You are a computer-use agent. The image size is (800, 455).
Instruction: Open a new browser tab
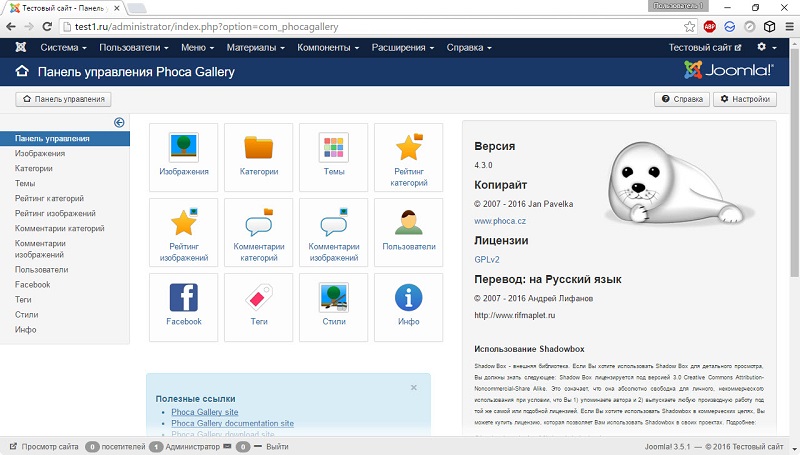(x=136, y=8)
